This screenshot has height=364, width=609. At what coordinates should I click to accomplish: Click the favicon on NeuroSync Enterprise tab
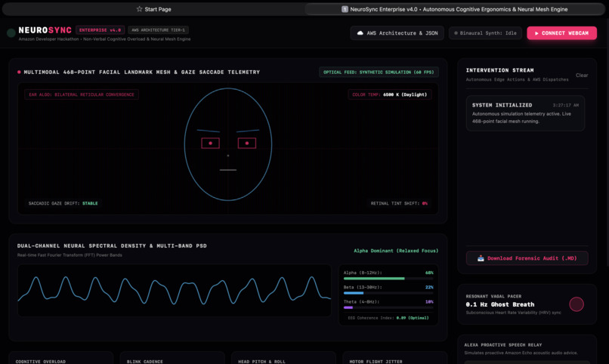(x=345, y=9)
